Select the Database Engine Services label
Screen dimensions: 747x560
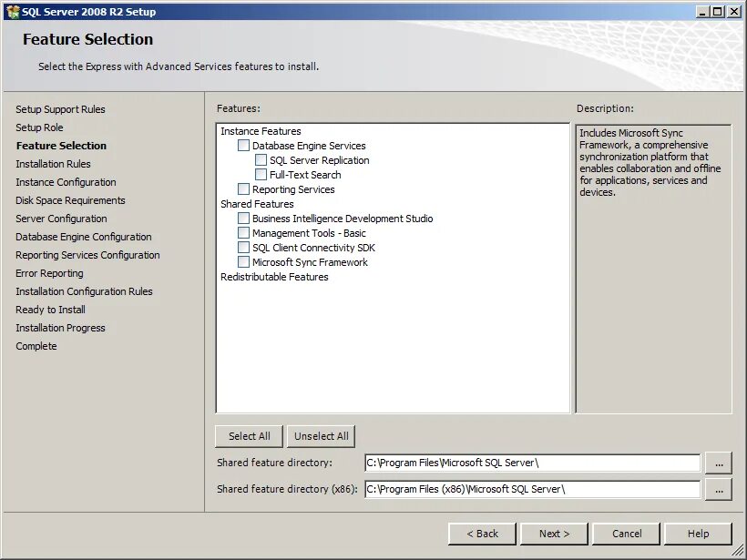309,146
